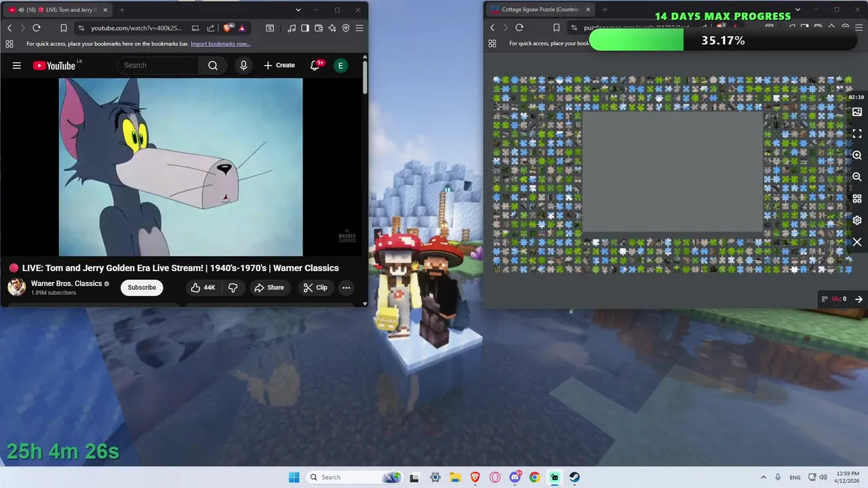The height and width of the screenshot is (488, 868).
Task: Open the playlist music note icon in YouTube window
Action: click(292, 28)
